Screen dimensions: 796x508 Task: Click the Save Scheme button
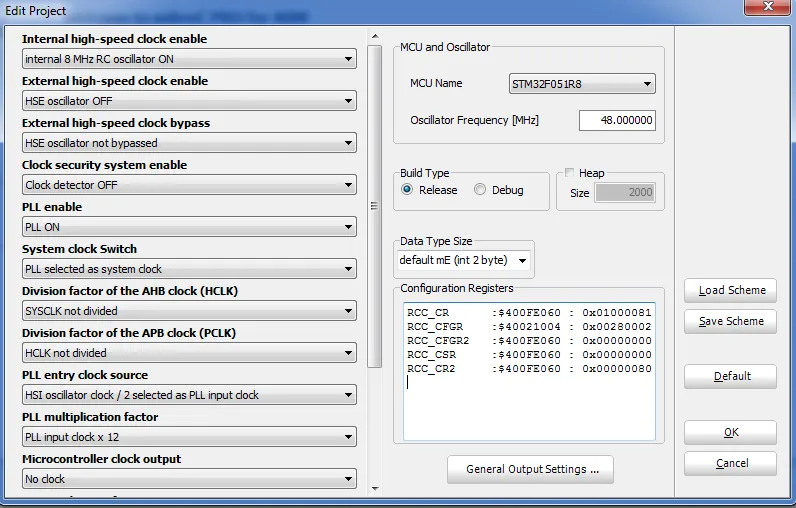point(730,321)
